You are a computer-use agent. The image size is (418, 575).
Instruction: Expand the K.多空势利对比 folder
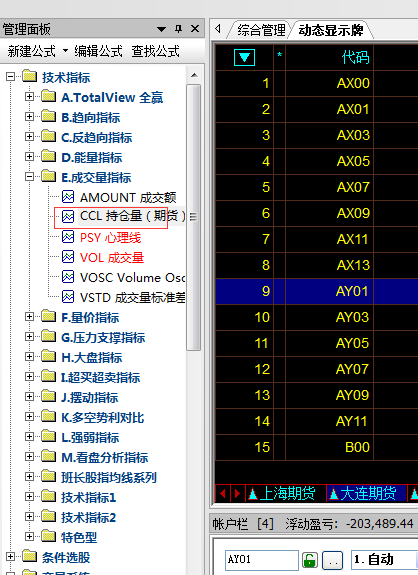[29, 417]
